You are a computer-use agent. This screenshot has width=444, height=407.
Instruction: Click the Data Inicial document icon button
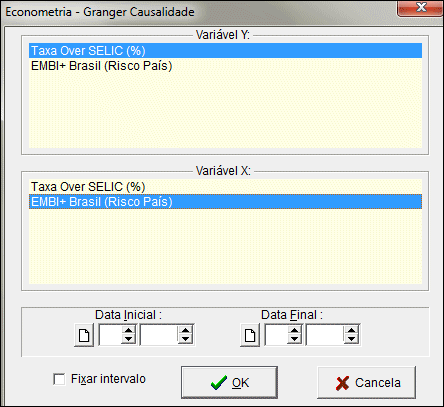pyautogui.click(x=84, y=335)
